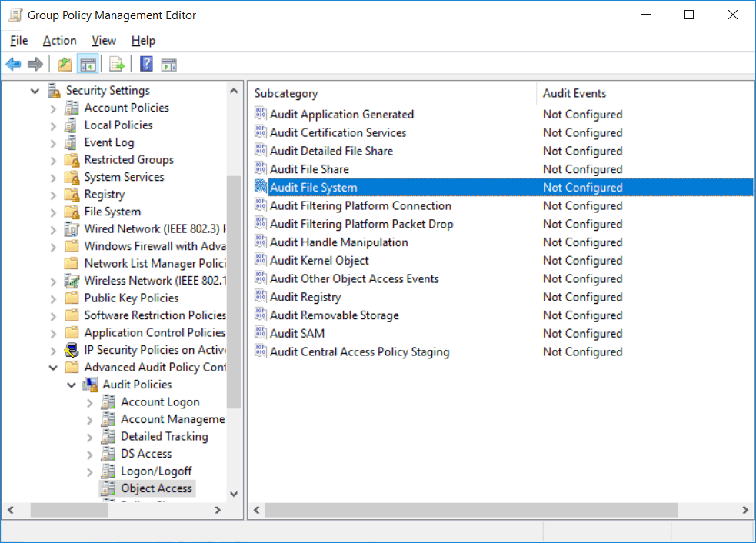
Task: Open the Action menu
Action: click(59, 40)
